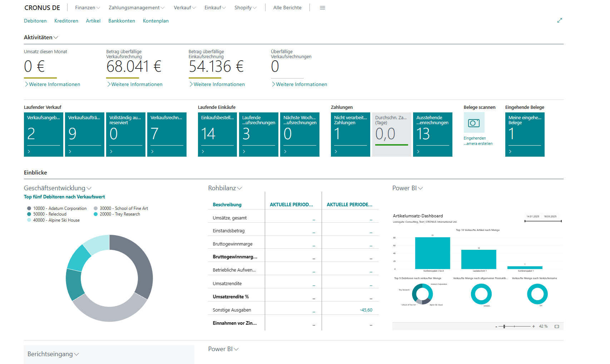Open the Debitoren link

(x=35, y=21)
